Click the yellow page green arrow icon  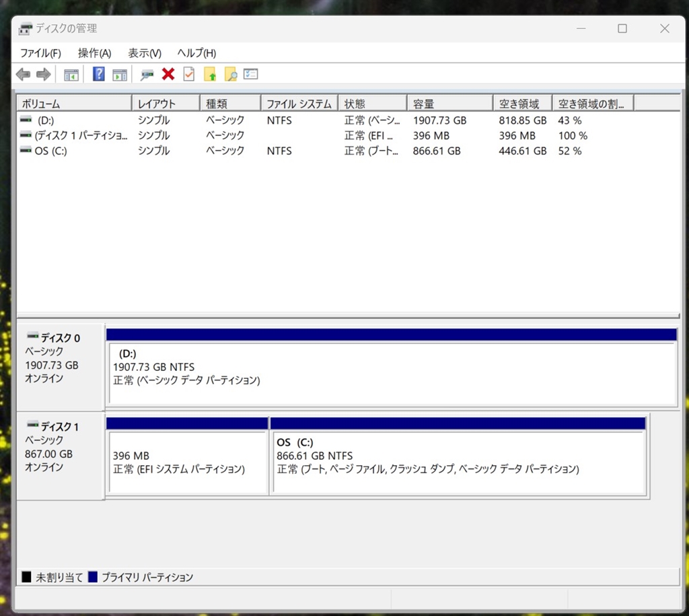[x=210, y=75]
